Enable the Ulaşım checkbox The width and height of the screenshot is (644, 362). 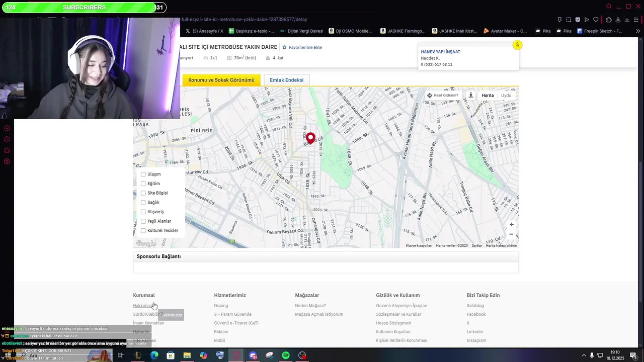[x=143, y=174]
